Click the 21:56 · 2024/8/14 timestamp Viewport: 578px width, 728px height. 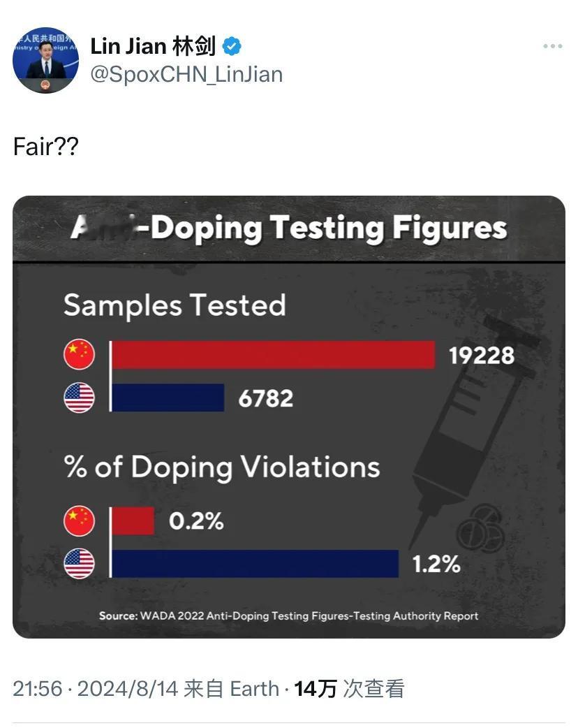(x=95, y=689)
